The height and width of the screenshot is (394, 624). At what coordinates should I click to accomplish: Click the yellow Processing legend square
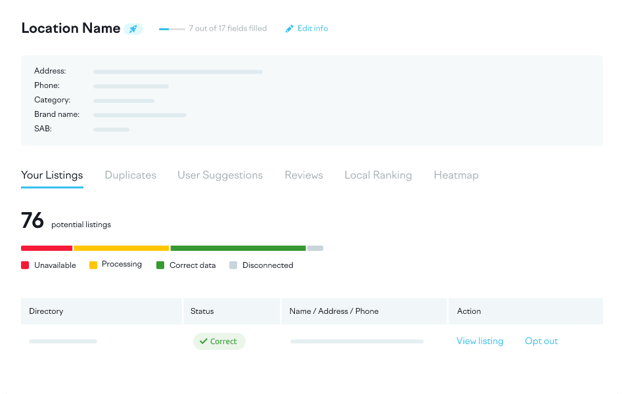[x=93, y=265]
